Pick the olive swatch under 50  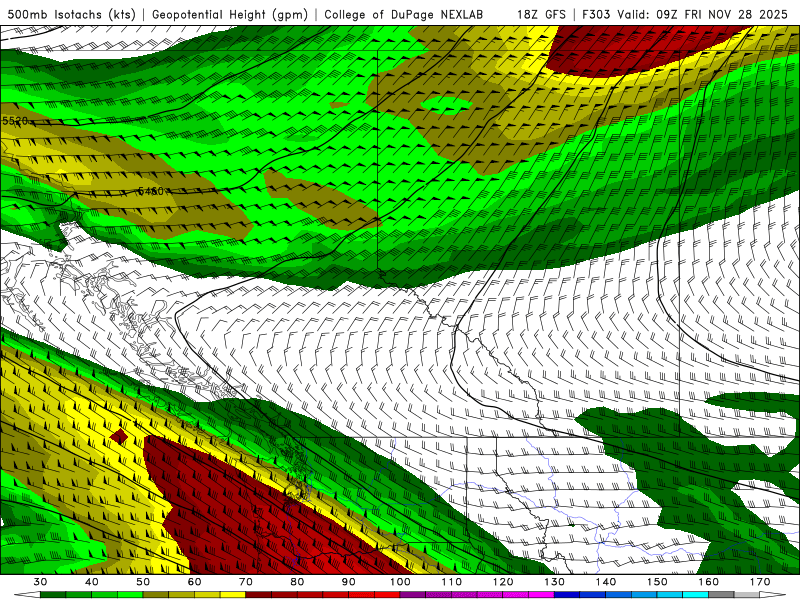click(156, 594)
